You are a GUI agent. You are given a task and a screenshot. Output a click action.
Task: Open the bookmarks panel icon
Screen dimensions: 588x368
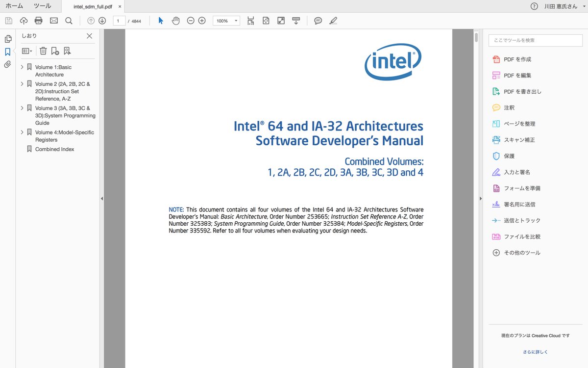pyautogui.click(x=7, y=52)
